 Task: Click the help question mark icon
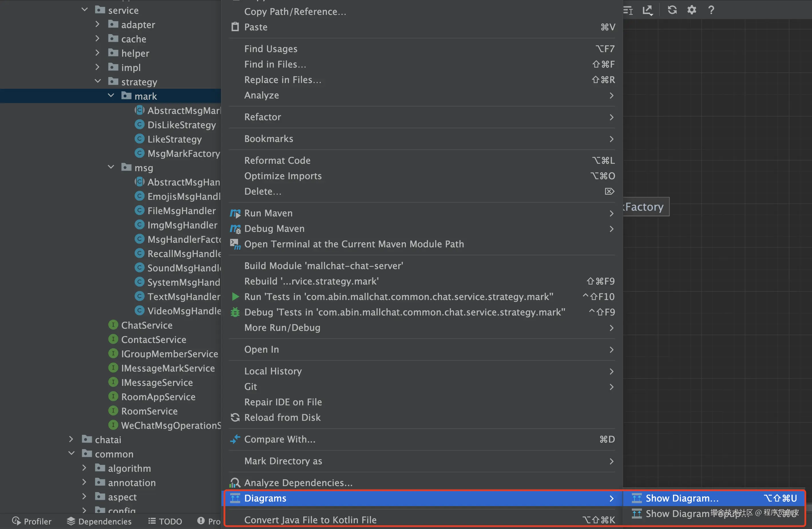[x=711, y=10]
